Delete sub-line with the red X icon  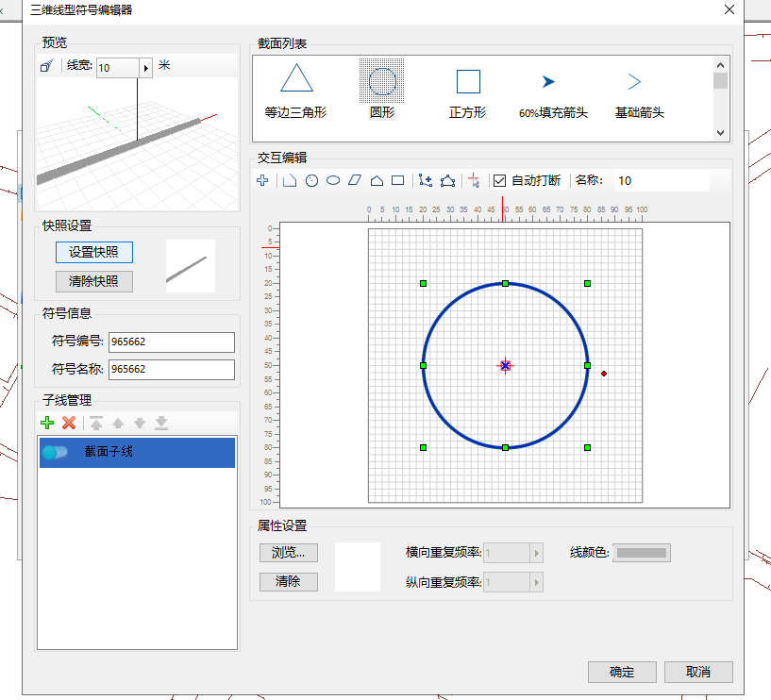coord(69,423)
